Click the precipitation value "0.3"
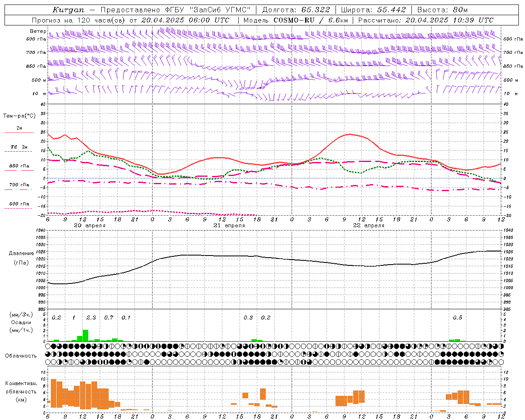 tap(248, 317)
